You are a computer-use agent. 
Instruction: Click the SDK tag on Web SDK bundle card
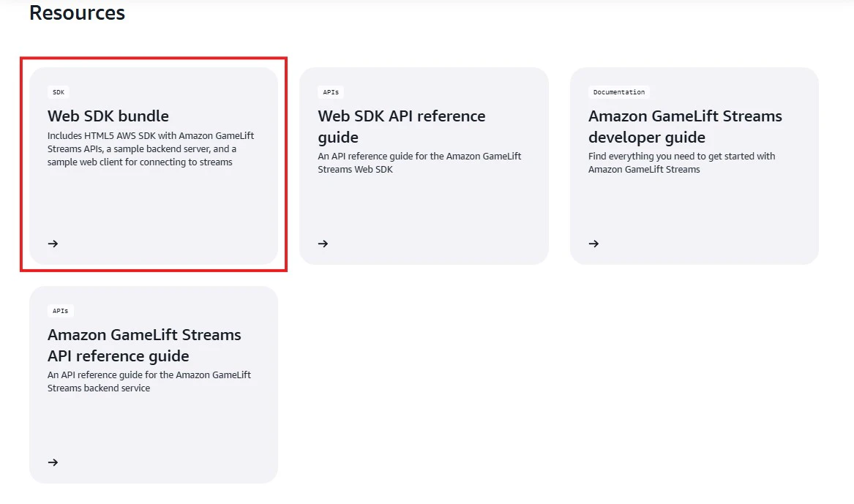pos(59,92)
